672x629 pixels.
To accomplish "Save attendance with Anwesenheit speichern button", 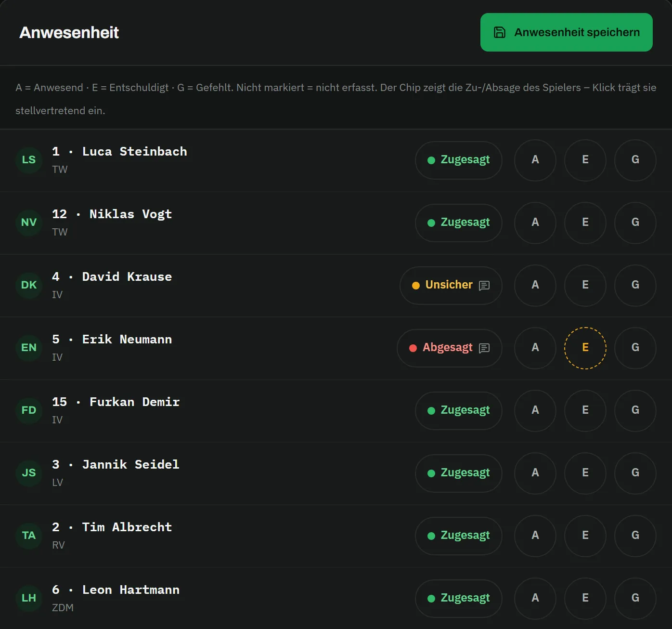I will (x=567, y=32).
